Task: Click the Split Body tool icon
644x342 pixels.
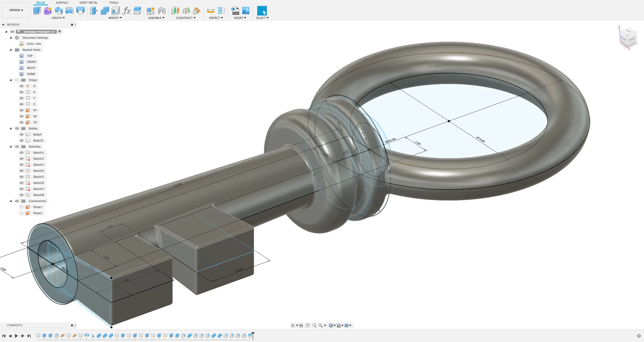Action: (x=137, y=10)
